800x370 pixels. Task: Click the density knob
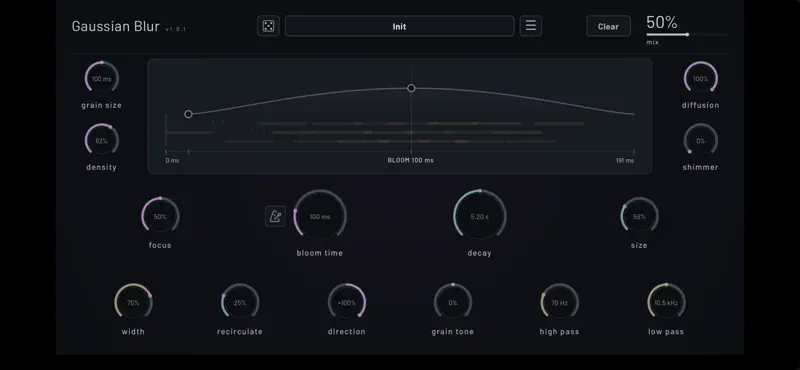(x=102, y=140)
